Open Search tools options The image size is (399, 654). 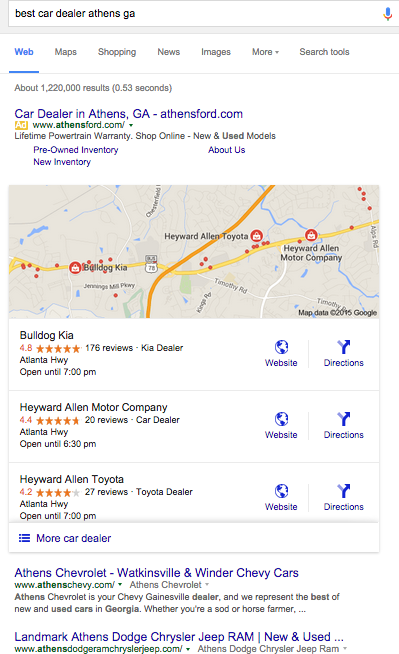(324, 52)
